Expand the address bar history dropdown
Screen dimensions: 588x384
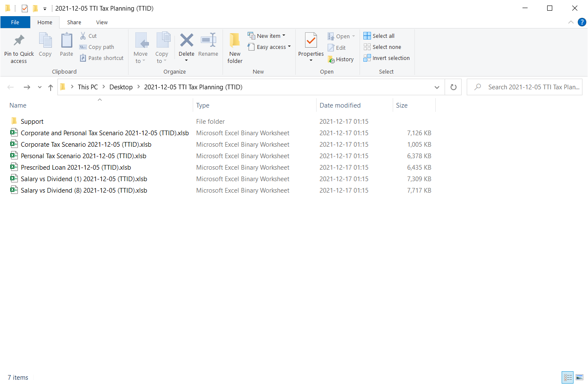tap(437, 87)
